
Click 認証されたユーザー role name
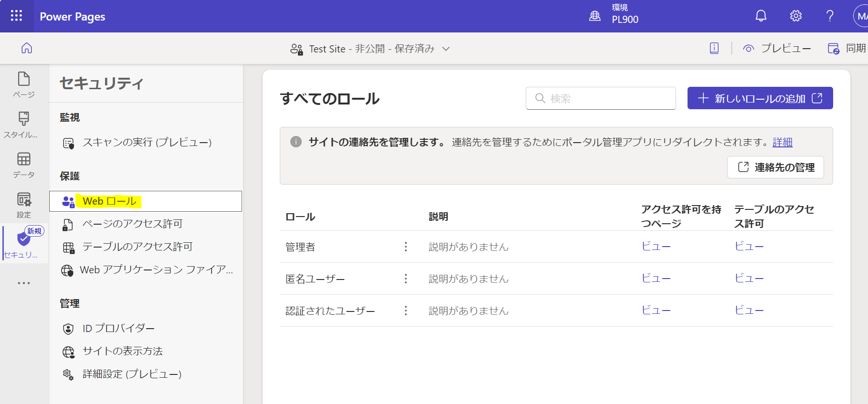[330, 311]
